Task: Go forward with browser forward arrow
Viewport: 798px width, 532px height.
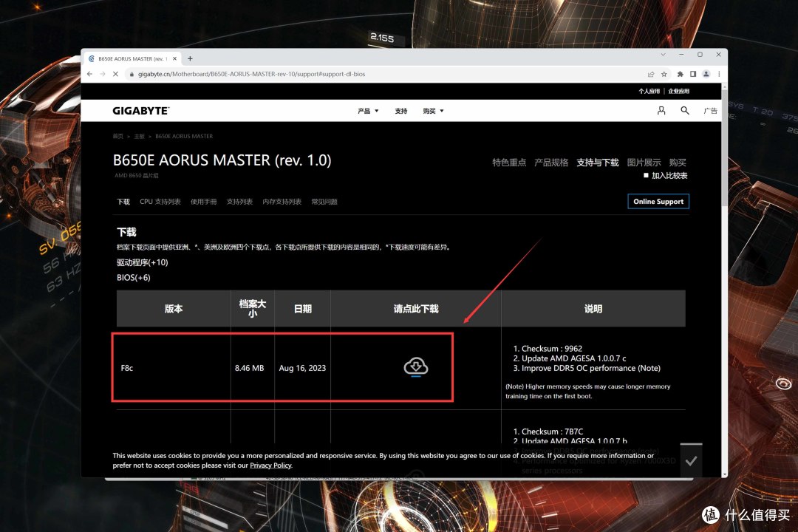Action: [x=103, y=74]
